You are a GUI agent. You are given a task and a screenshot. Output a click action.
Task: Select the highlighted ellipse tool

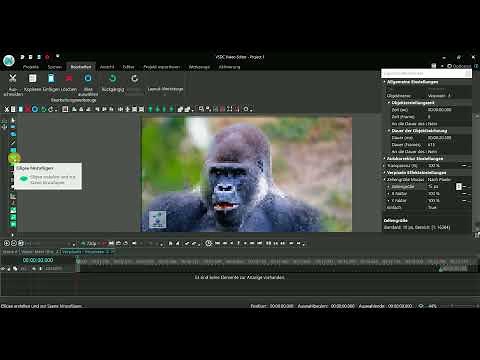[14, 158]
